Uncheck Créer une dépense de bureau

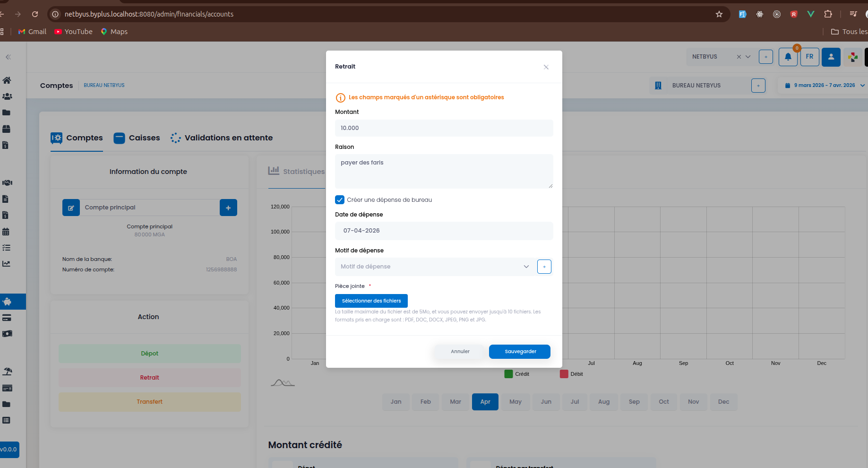point(340,200)
